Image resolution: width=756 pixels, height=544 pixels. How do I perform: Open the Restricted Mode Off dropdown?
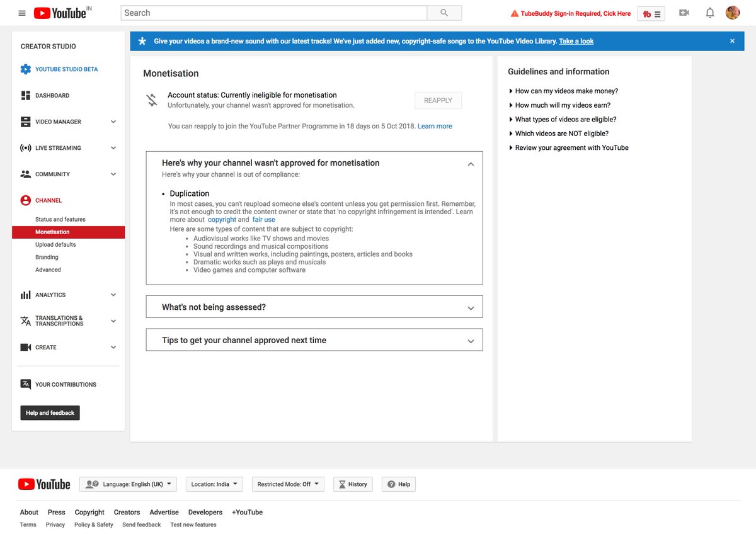click(288, 484)
